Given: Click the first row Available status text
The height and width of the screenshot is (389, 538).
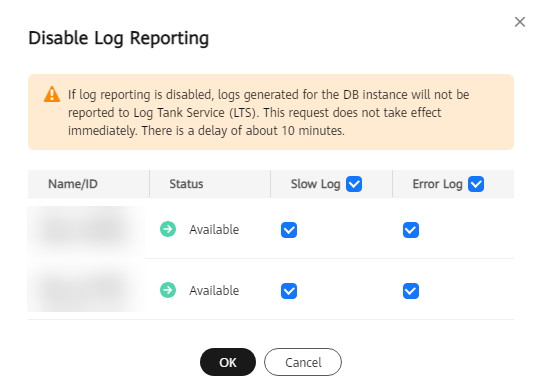Looking at the screenshot, I should [x=214, y=229].
